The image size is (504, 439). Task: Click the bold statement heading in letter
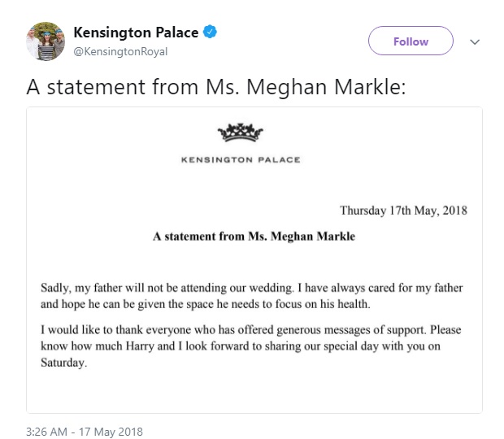(x=254, y=237)
